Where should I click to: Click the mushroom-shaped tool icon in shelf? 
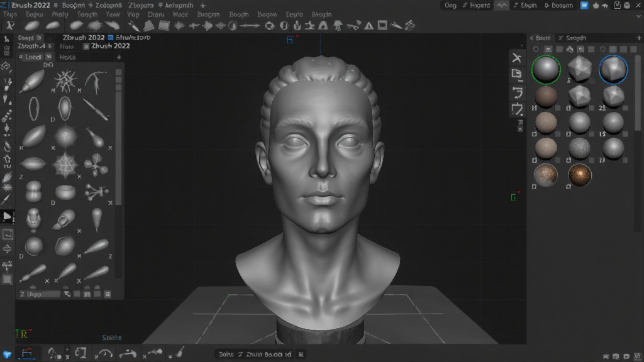(x=338, y=26)
